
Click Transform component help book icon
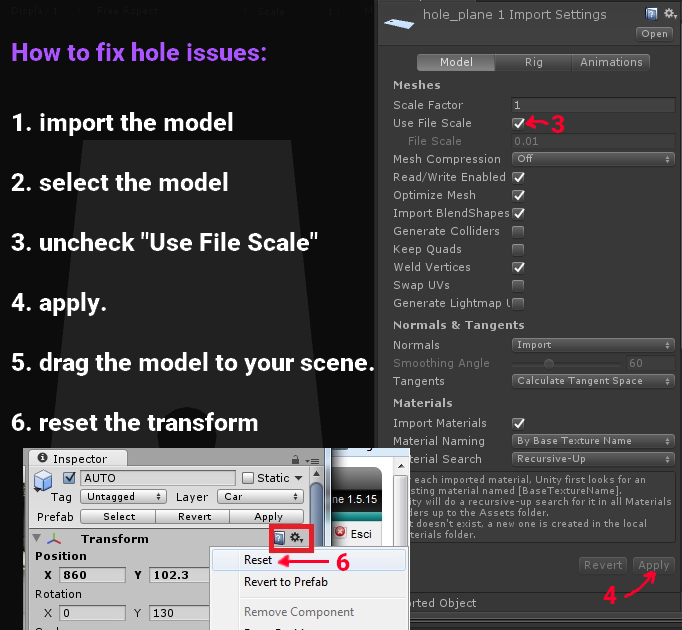coord(279,538)
